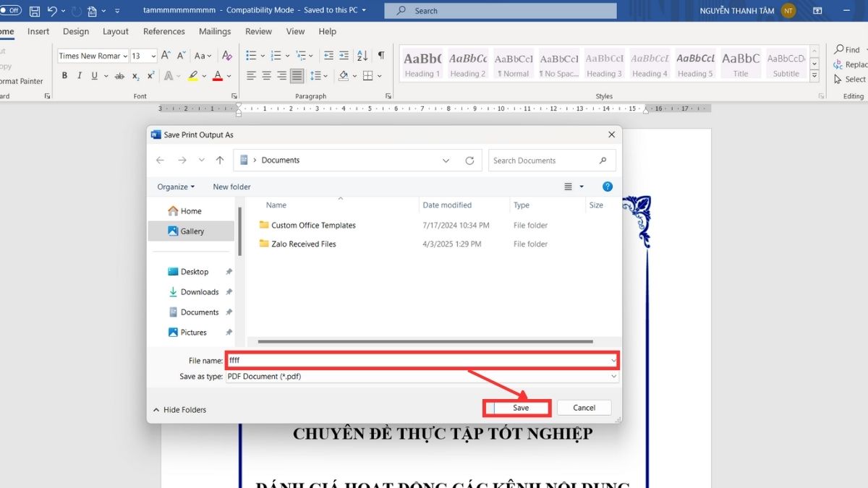Viewport: 868px width, 488px height.
Task: Click the numbering list icon
Action: [277, 56]
